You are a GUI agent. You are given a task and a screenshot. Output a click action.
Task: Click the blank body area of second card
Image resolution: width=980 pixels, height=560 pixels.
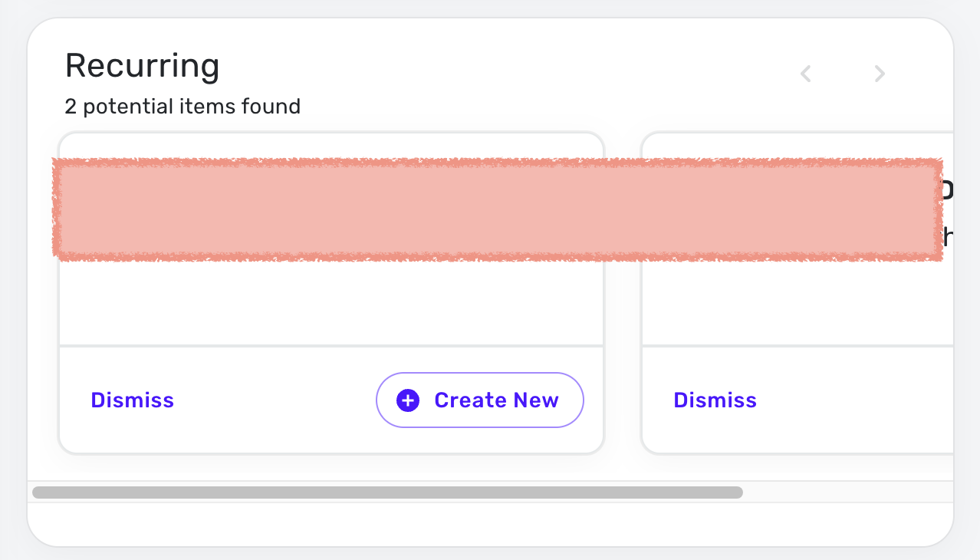click(797, 302)
